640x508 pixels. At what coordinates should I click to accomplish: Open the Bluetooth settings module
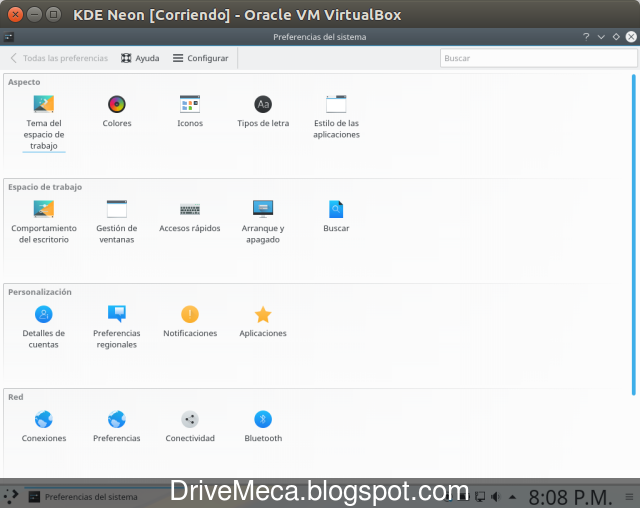[263, 426]
